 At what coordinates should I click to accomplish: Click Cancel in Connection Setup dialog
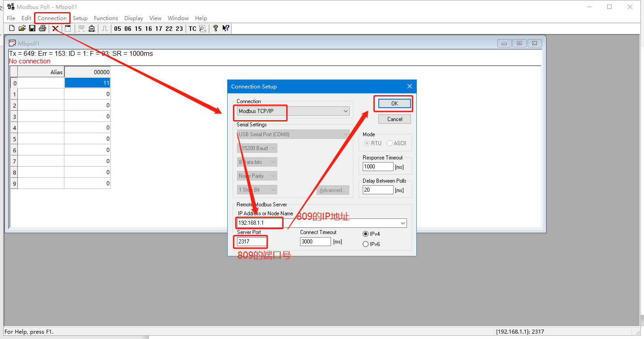(x=394, y=119)
